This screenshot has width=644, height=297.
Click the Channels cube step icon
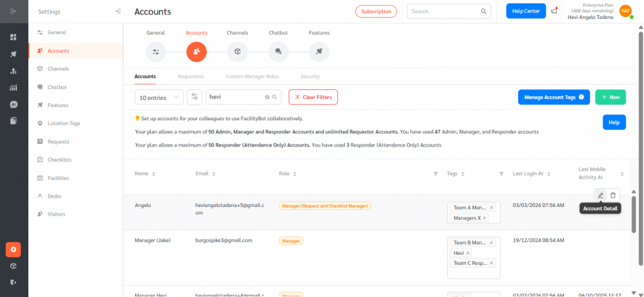click(237, 52)
